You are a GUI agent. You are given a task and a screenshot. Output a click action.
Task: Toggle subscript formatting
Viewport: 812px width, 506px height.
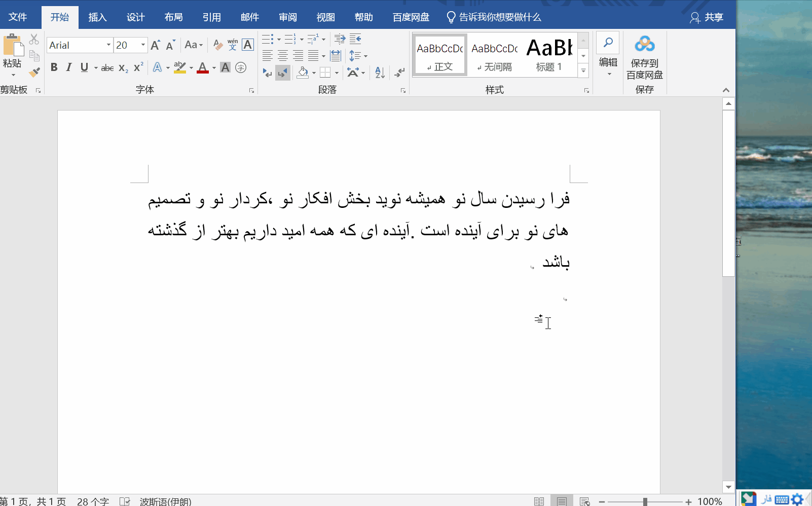[123, 67]
